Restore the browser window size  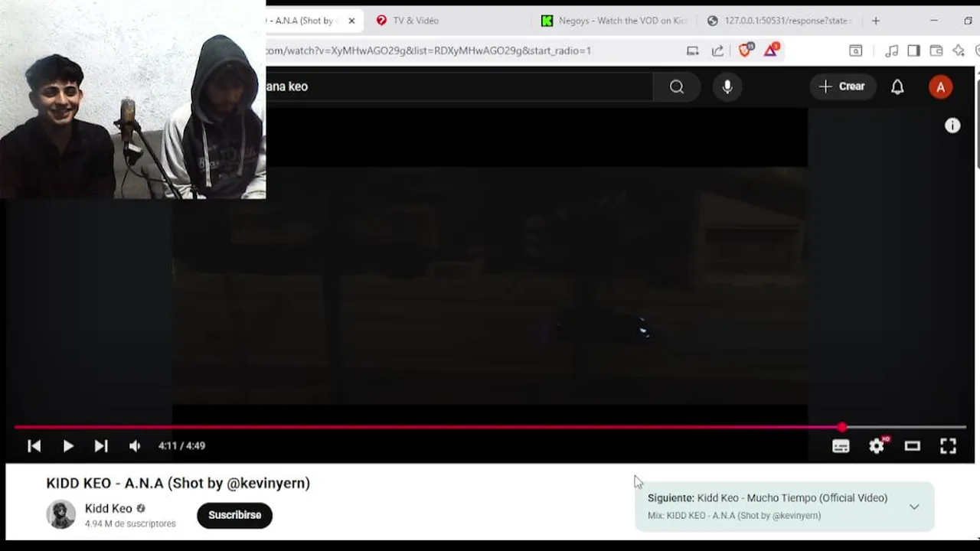[x=968, y=21]
